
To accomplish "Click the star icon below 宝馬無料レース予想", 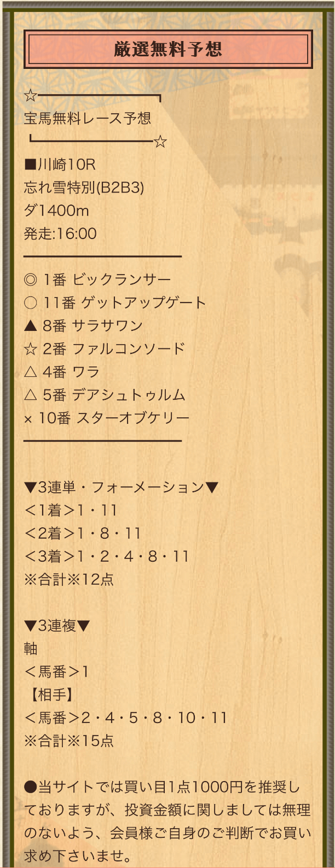I will (160, 142).
